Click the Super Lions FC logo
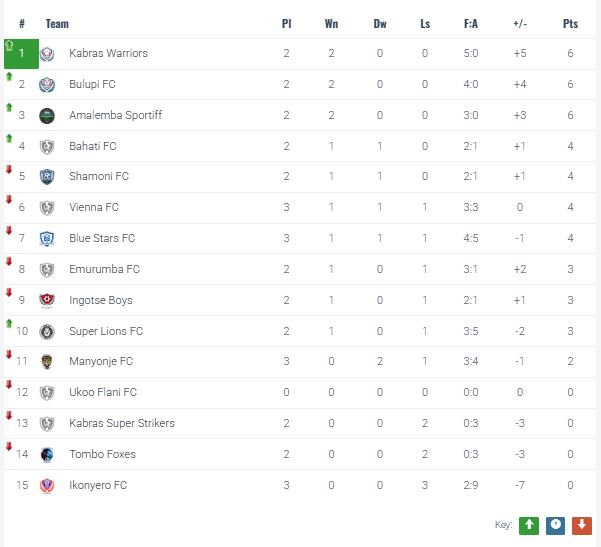 point(47,332)
